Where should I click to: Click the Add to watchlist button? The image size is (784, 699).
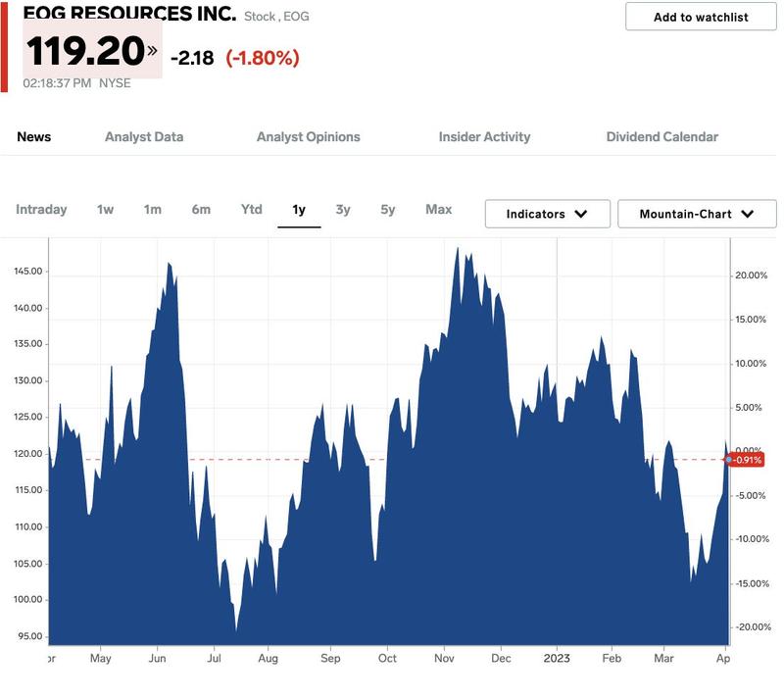(701, 17)
